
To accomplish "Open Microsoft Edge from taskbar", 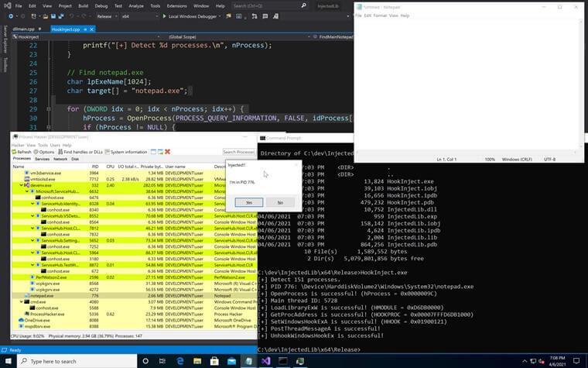I will tap(180, 361).
